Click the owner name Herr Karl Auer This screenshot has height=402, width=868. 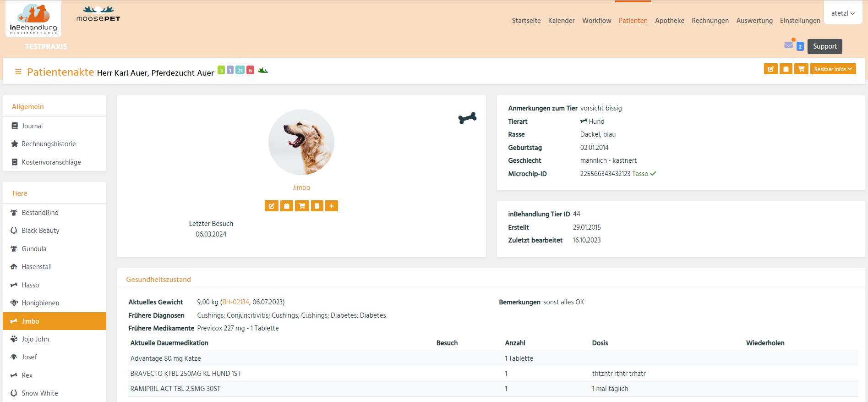pos(122,73)
